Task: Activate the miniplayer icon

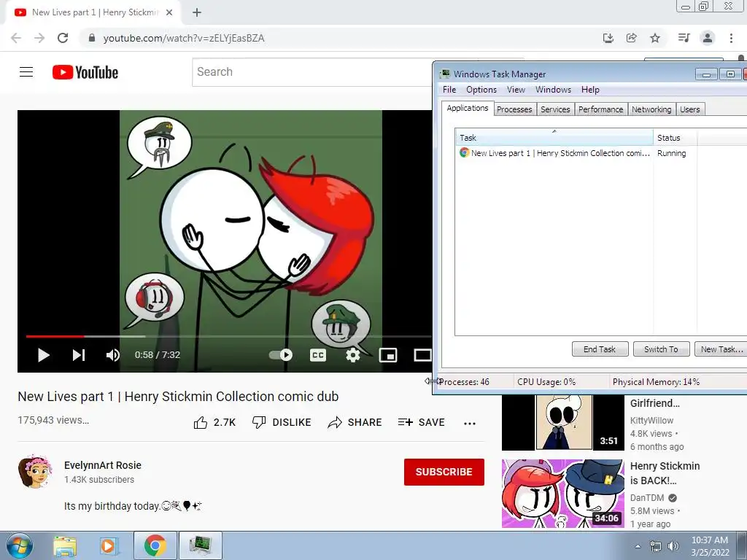Action: click(x=388, y=355)
